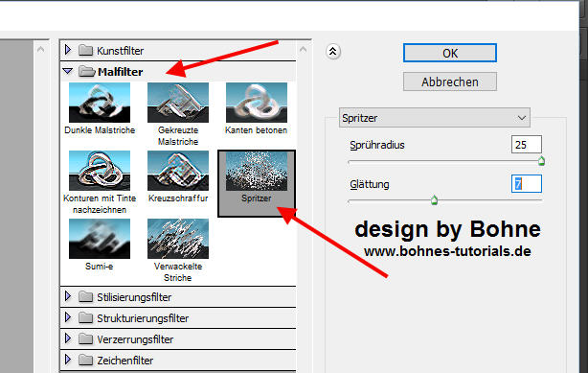Expand the Stilisierungsfilter folder
588x373 pixels.
coord(68,296)
